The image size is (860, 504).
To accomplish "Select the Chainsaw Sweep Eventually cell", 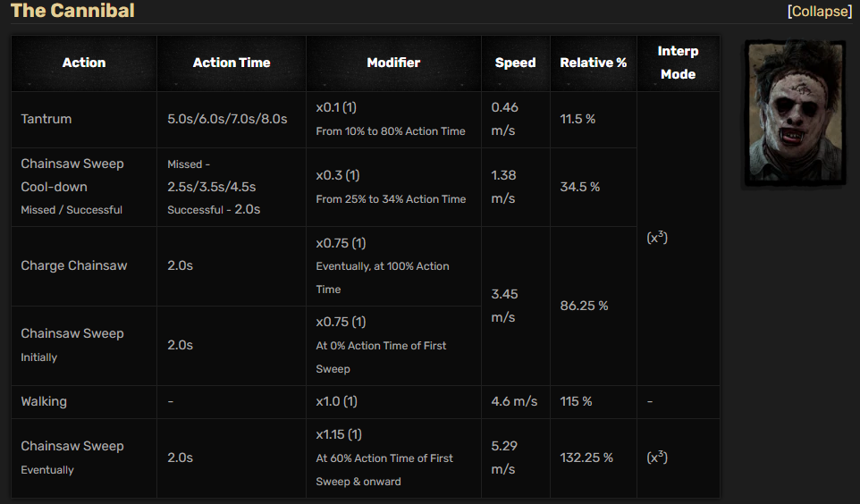I will pos(84,458).
